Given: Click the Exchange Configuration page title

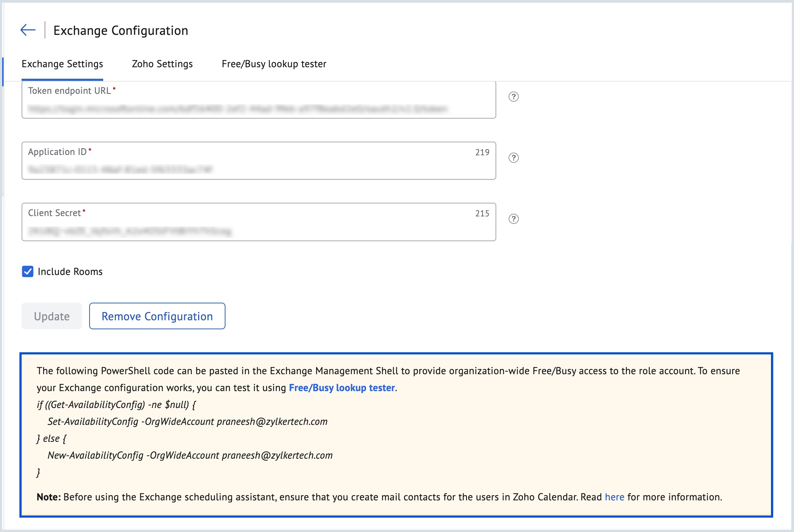Looking at the screenshot, I should click(120, 30).
